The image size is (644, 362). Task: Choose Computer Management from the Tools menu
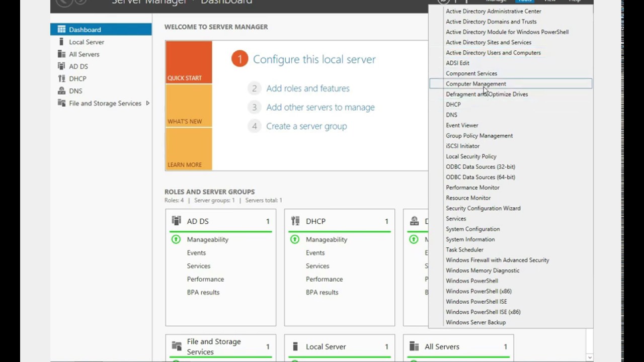coord(511,84)
